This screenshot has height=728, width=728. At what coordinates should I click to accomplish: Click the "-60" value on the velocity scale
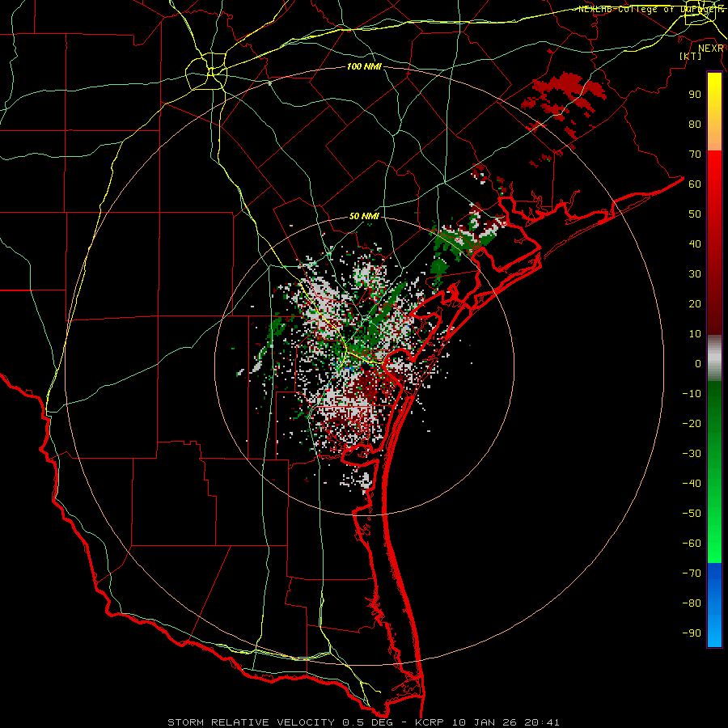click(x=692, y=544)
